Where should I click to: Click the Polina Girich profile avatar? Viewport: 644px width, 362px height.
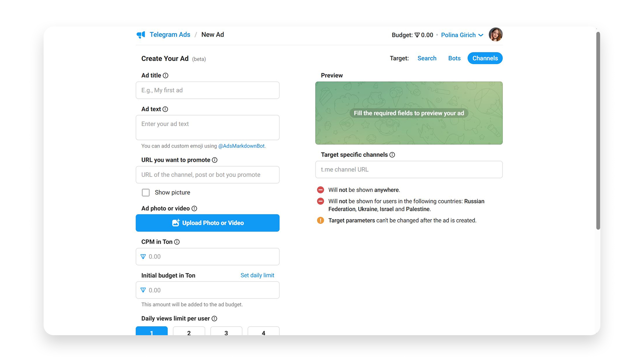click(495, 35)
